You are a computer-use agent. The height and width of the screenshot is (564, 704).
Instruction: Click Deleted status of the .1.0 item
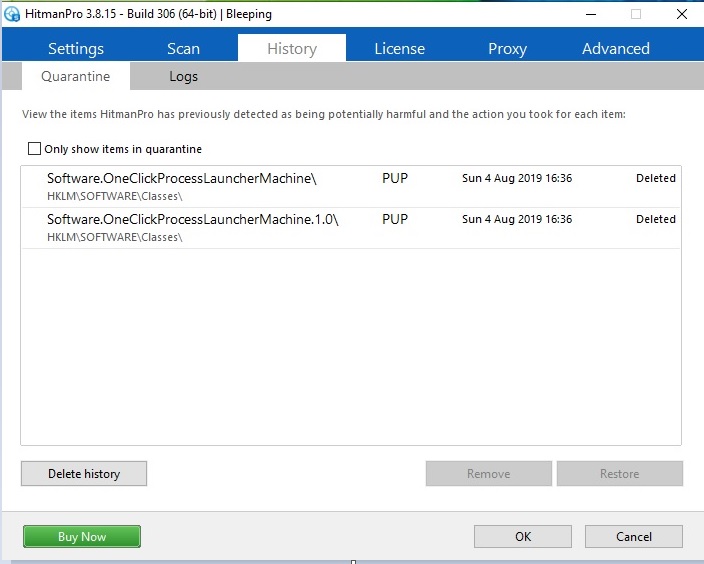656,219
